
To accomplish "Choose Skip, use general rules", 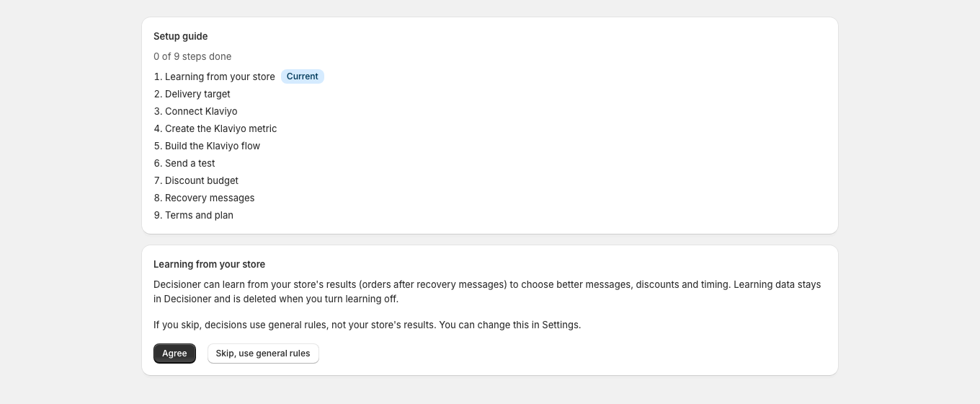I will [263, 353].
